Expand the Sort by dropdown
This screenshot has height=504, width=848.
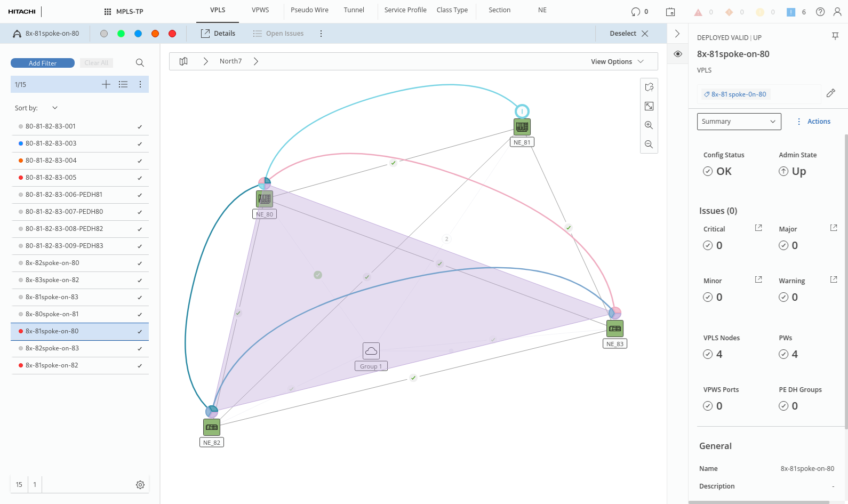pos(54,108)
